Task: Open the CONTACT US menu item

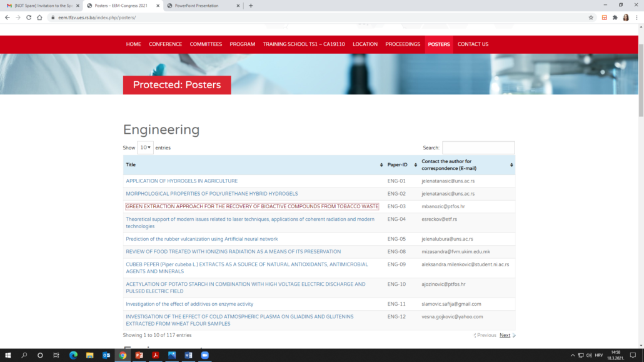Action: click(x=473, y=44)
